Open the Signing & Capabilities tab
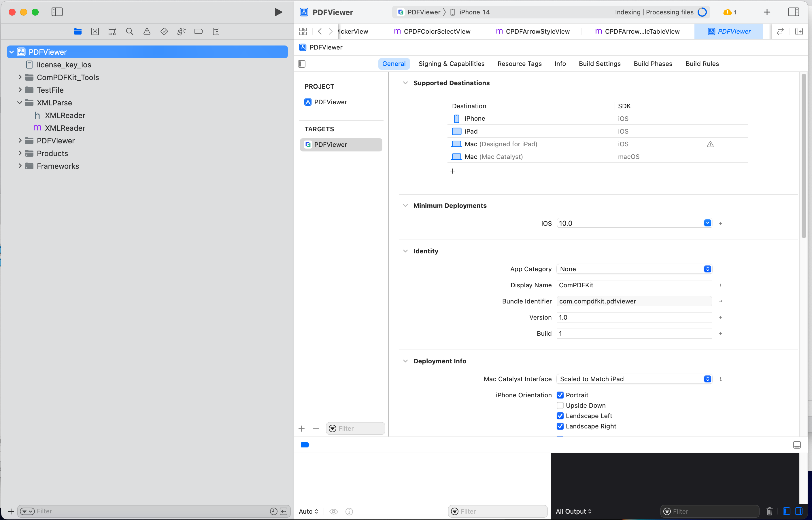The height and width of the screenshot is (520, 812). click(x=451, y=64)
